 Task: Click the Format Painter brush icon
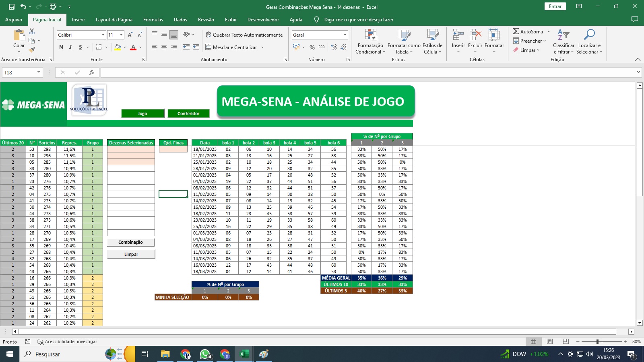pos(32,50)
